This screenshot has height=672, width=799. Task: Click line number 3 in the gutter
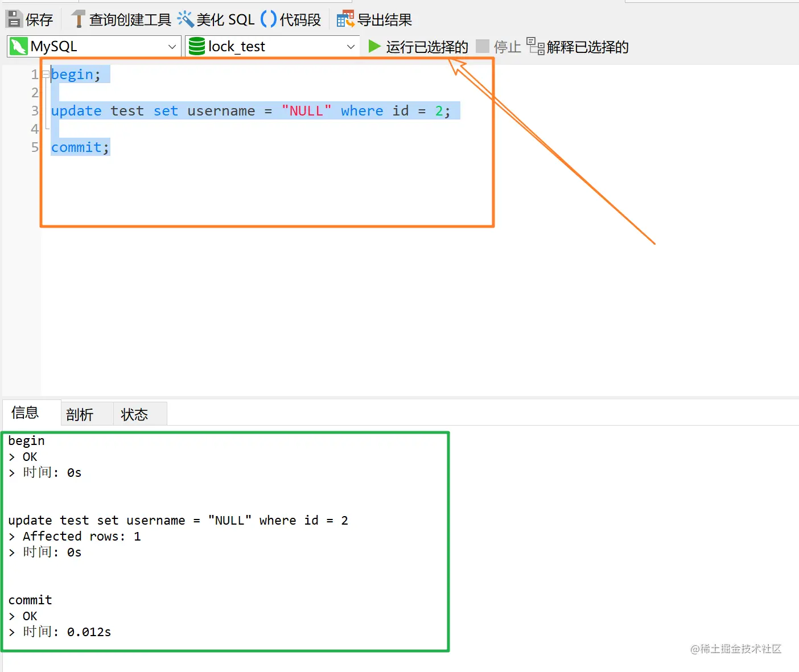pos(35,111)
